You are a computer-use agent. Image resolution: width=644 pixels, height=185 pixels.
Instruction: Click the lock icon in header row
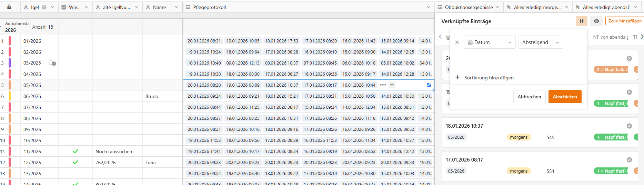[x=9, y=7]
